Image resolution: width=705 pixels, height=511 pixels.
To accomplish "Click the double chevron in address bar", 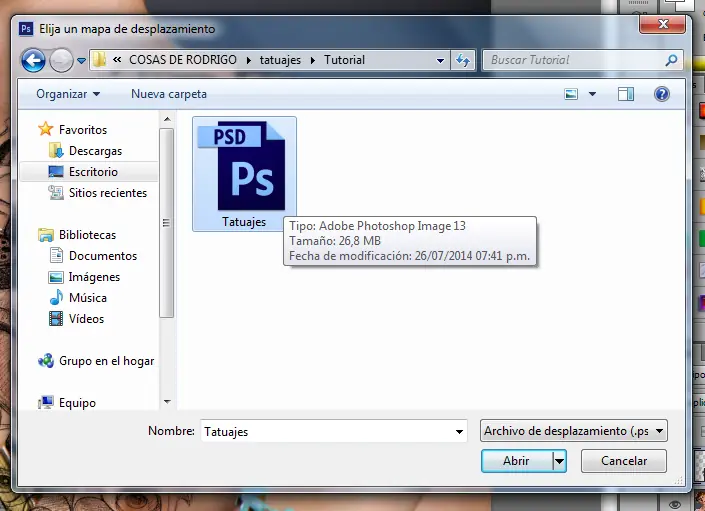I will pos(117,59).
